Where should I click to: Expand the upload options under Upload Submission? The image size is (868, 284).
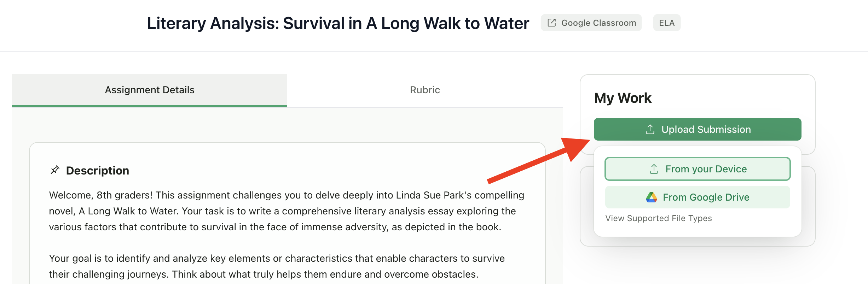click(x=697, y=129)
